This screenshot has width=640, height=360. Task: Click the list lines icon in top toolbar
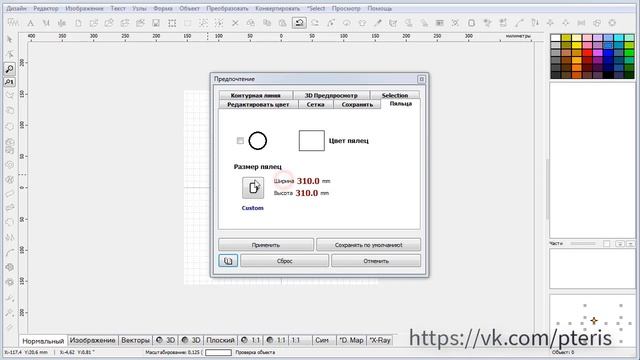(440, 23)
